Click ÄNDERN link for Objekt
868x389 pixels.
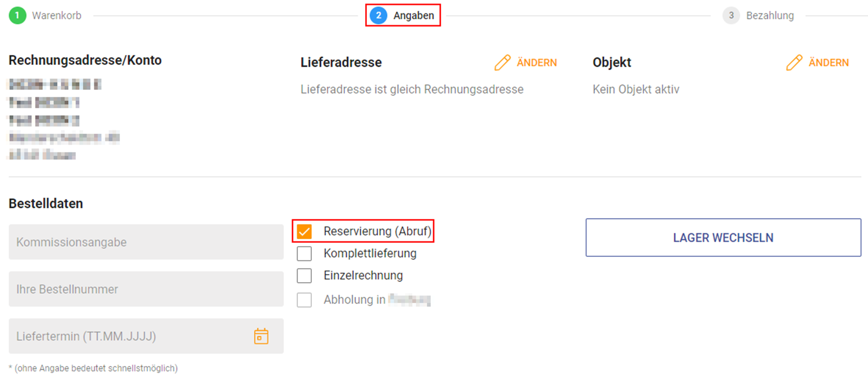point(828,63)
